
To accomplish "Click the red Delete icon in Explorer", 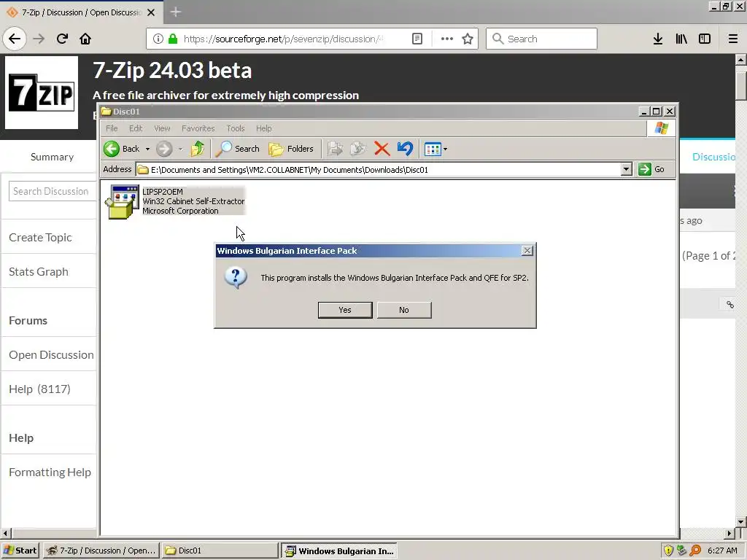I will pyautogui.click(x=382, y=149).
